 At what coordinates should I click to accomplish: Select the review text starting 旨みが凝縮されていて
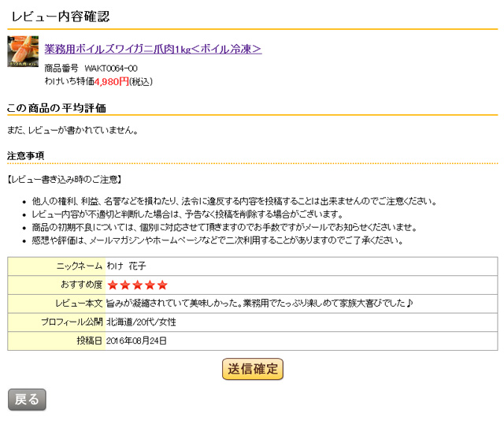coord(259,304)
